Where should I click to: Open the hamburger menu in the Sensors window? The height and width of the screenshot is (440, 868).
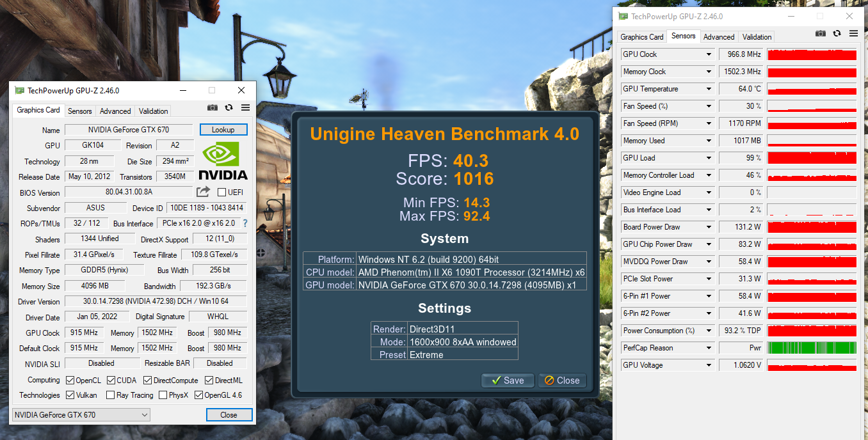pos(853,34)
